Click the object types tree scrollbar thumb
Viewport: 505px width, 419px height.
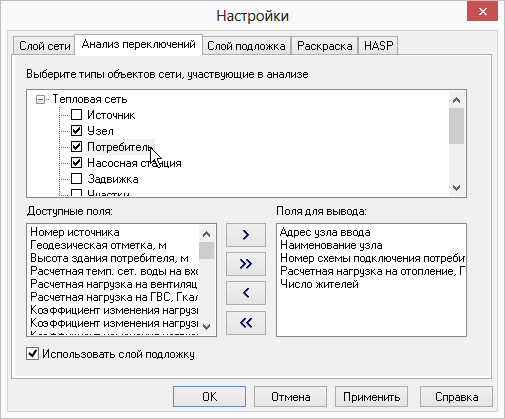[x=456, y=126]
